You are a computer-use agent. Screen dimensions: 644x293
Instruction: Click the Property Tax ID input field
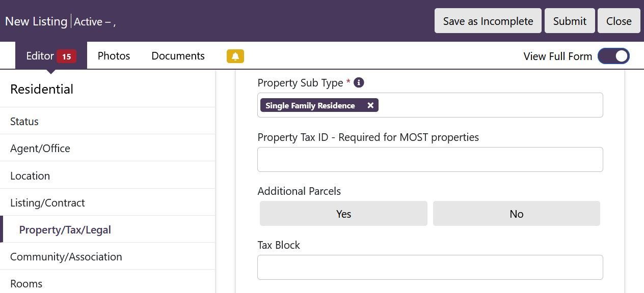430,159
